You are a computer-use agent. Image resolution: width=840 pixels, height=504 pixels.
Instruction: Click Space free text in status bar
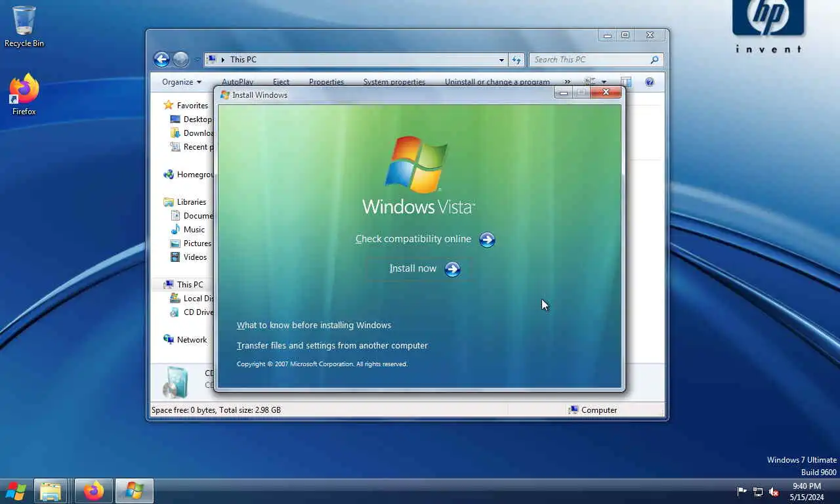click(x=217, y=410)
